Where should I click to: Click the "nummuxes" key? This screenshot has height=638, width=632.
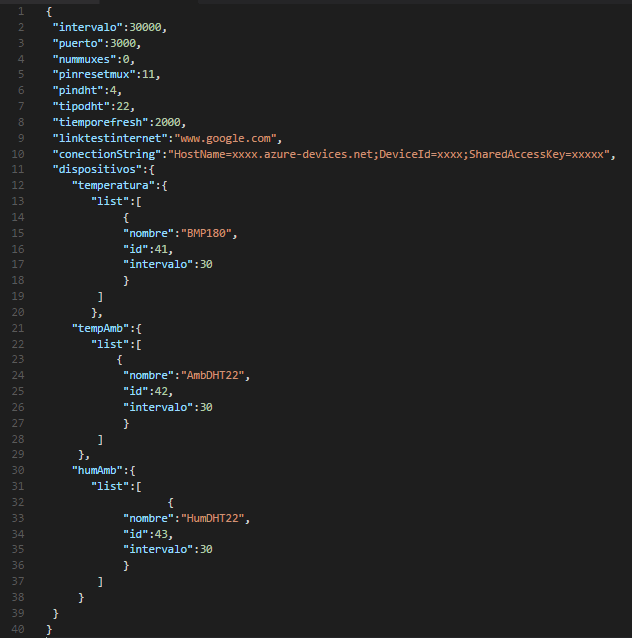(x=84, y=59)
